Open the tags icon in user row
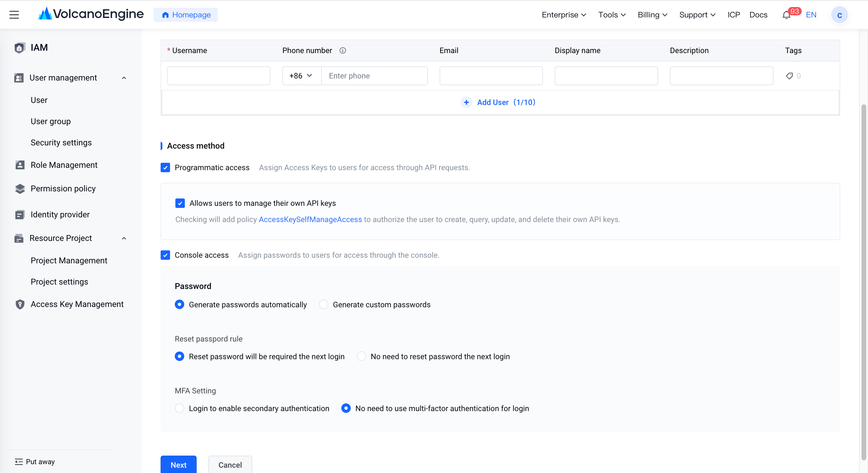The image size is (868, 473). [x=789, y=76]
